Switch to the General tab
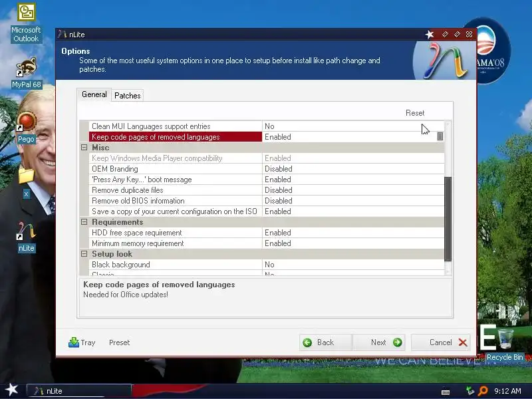532x399 pixels. [94, 94]
